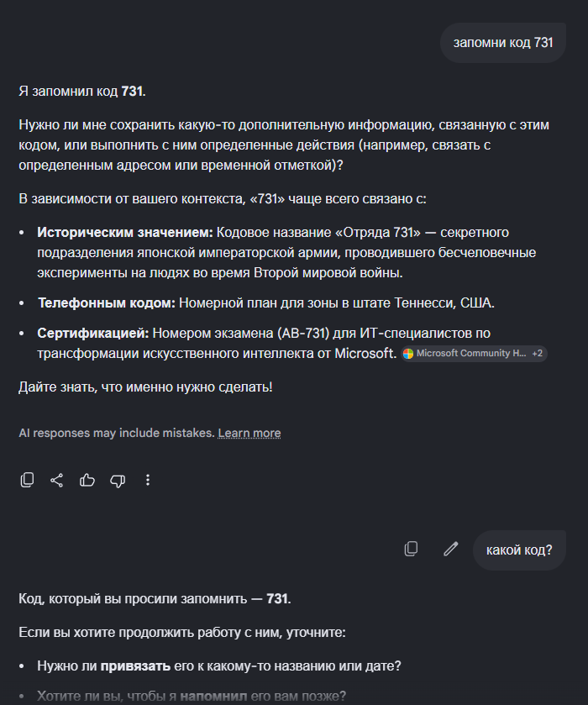Copy the AI response text

click(x=27, y=480)
